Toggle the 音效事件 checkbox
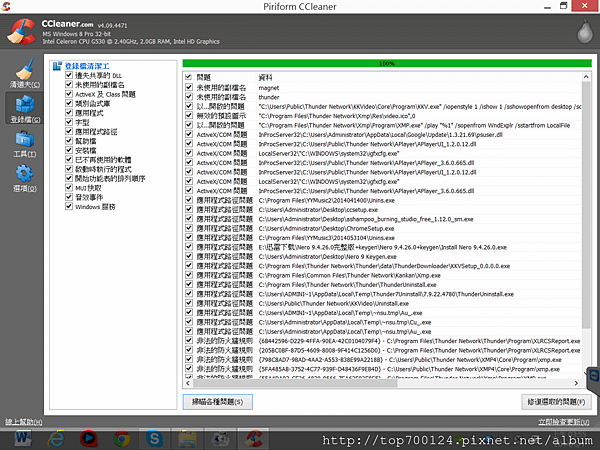The image size is (600, 450). (69, 197)
